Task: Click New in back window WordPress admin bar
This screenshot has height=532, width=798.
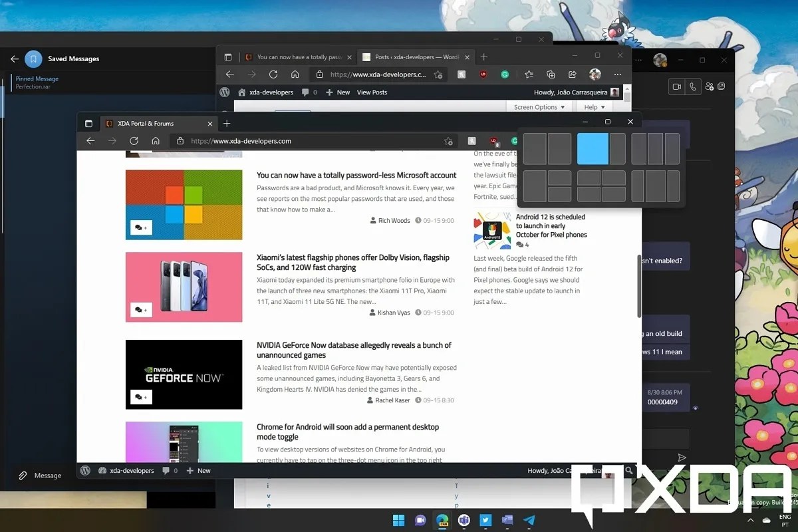Action: click(338, 92)
